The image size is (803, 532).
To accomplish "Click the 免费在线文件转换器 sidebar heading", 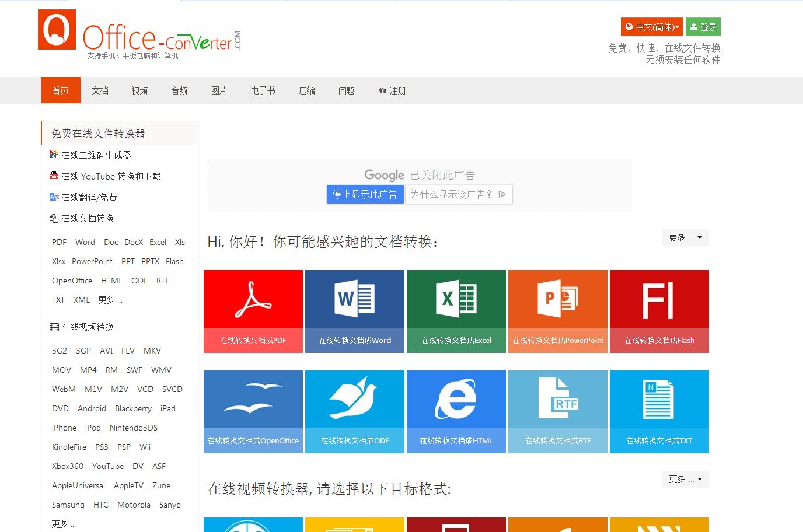I will (x=98, y=133).
